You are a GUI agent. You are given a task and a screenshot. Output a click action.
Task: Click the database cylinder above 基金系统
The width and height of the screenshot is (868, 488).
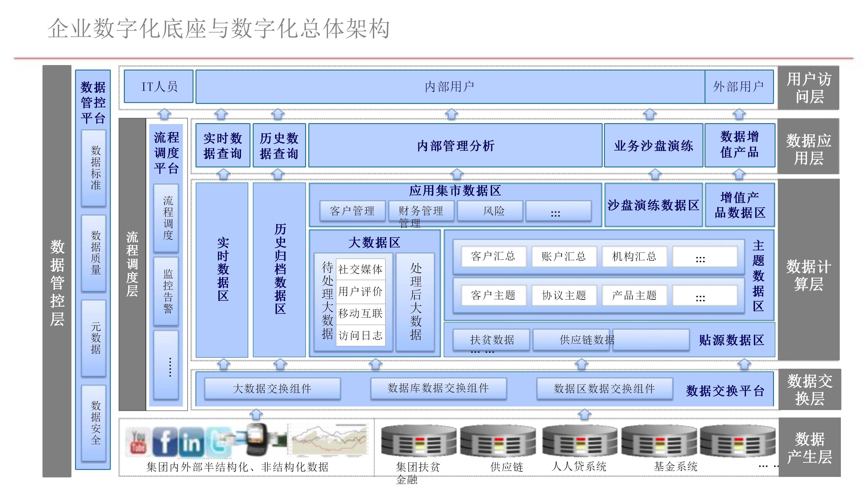click(x=659, y=441)
